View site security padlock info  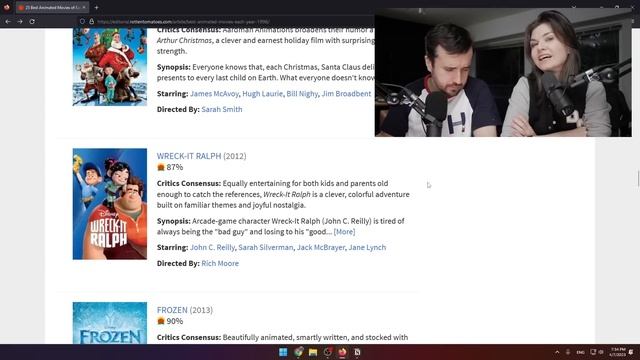coord(91,22)
